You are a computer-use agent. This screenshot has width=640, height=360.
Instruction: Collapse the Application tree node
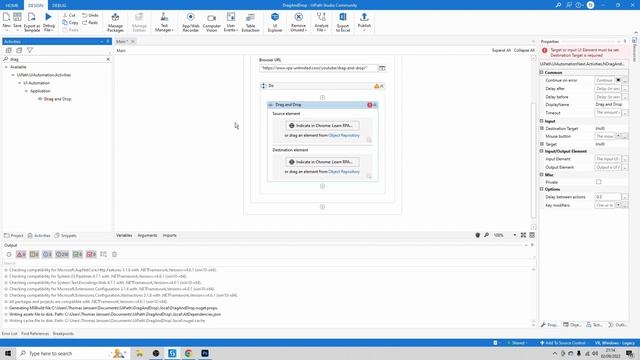(26, 91)
